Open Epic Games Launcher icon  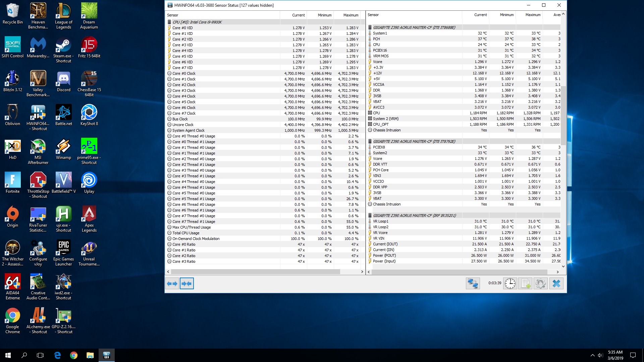tap(64, 253)
